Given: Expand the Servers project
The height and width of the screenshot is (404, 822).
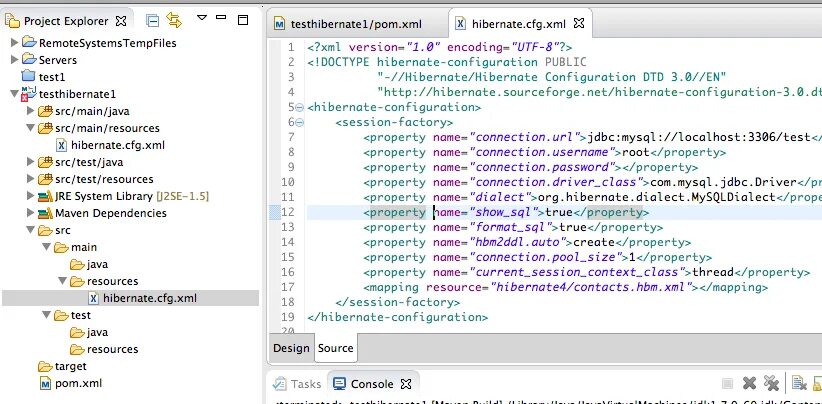Looking at the screenshot, I should (15, 60).
